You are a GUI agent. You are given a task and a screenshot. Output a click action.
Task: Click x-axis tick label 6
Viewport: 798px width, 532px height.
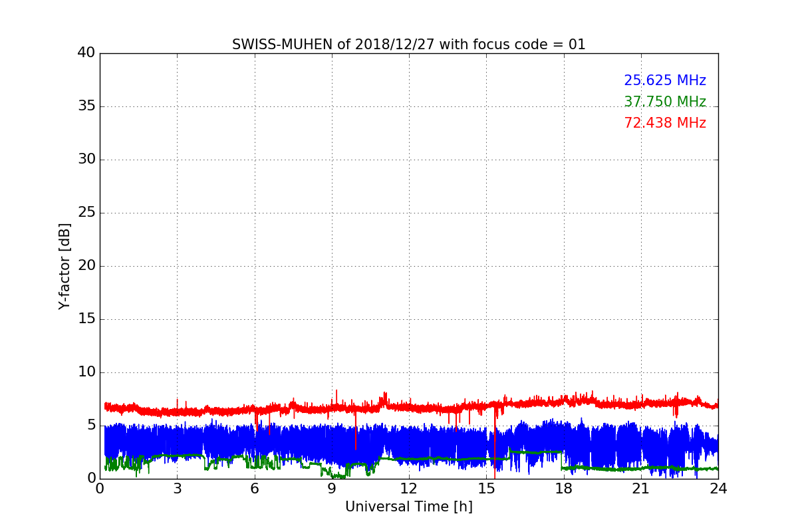(254, 489)
